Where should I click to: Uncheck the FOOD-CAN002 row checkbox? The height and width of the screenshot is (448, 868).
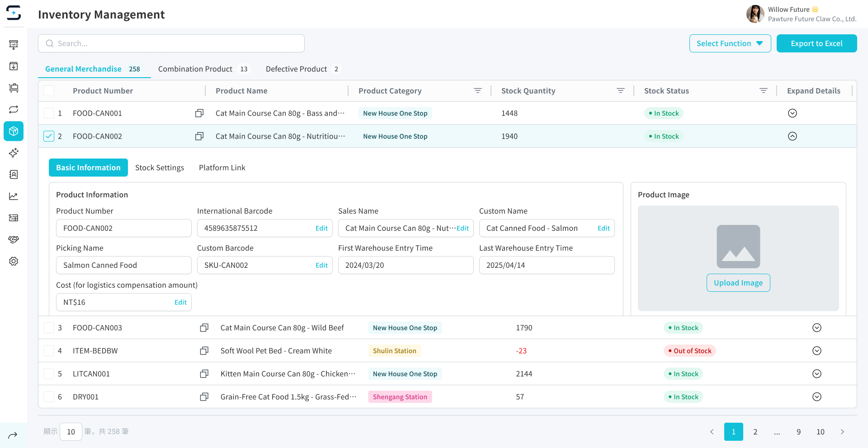pyautogui.click(x=49, y=136)
